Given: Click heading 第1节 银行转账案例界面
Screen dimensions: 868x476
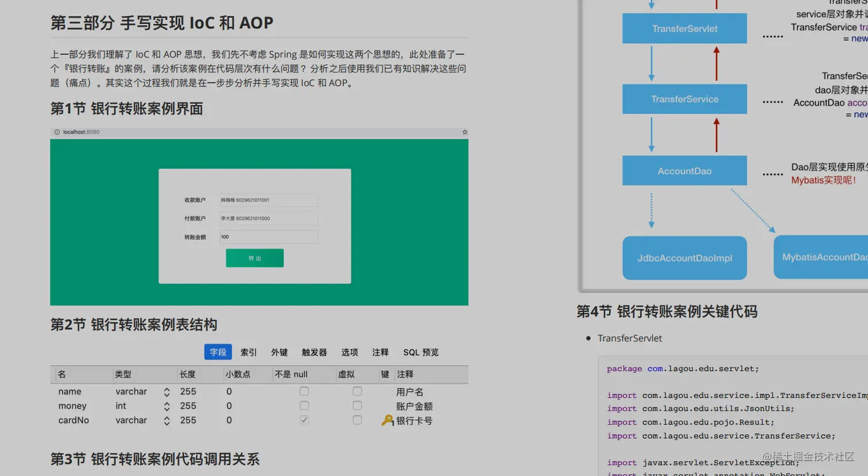Looking at the screenshot, I should (x=127, y=109).
